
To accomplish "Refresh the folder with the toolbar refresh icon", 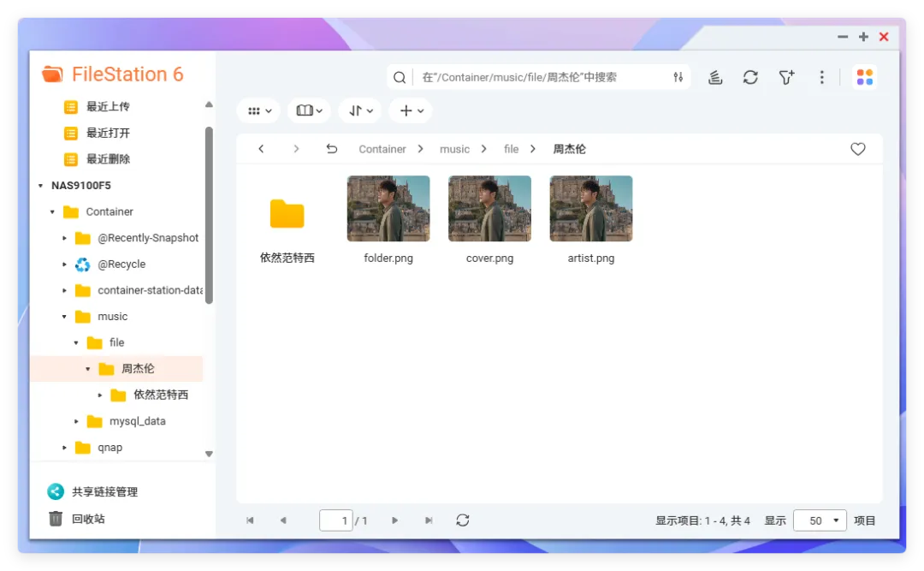I will [750, 77].
